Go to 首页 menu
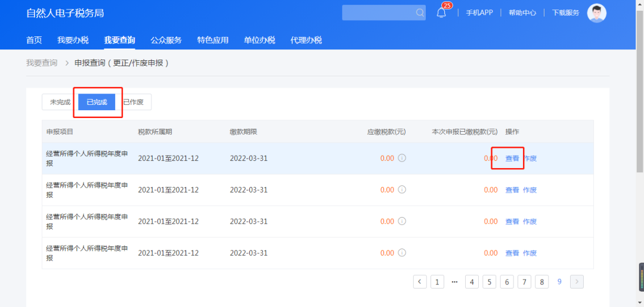This screenshot has height=307, width=644. [34, 40]
